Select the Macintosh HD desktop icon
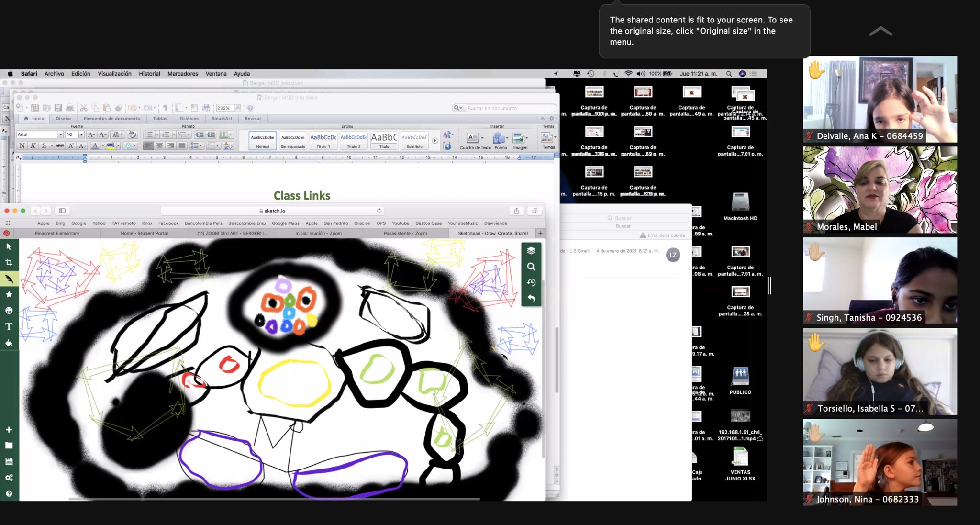Image resolution: width=980 pixels, height=525 pixels. 740,206
